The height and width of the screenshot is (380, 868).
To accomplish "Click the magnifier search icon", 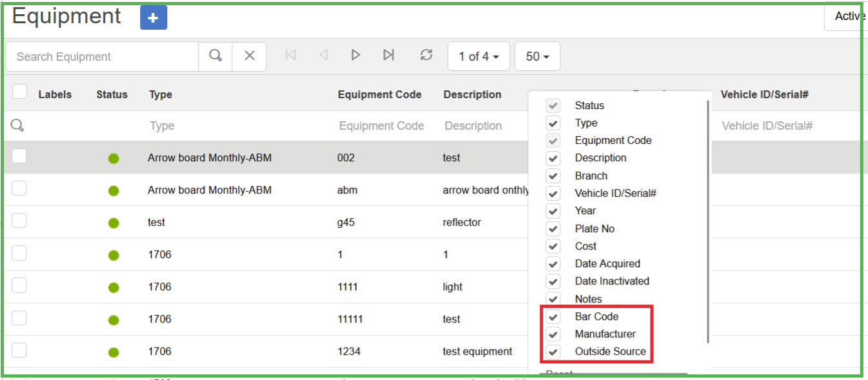I will 216,56.
